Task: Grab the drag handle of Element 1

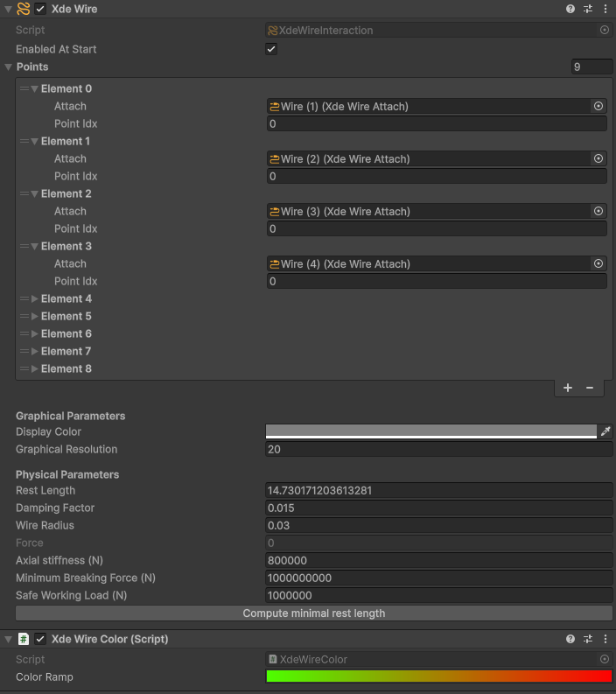Action: coord(24,141)
